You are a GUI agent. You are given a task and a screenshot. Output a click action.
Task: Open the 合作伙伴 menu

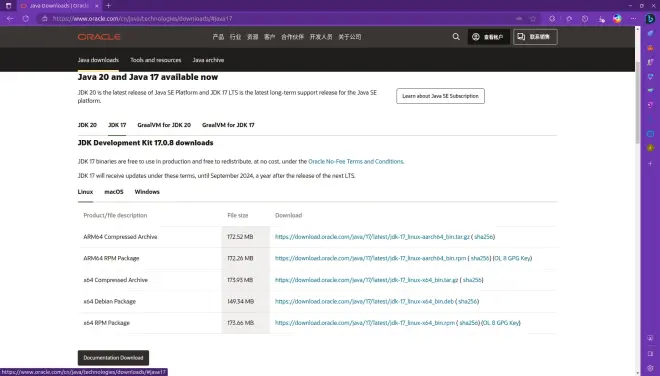pyautogui.click(x=293, y=37)
